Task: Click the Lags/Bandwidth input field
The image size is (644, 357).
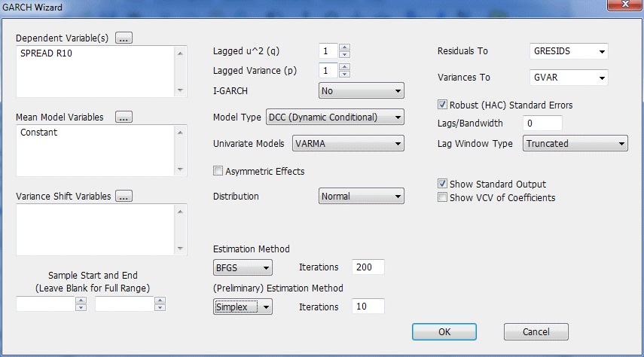Action: pos(542,123)
